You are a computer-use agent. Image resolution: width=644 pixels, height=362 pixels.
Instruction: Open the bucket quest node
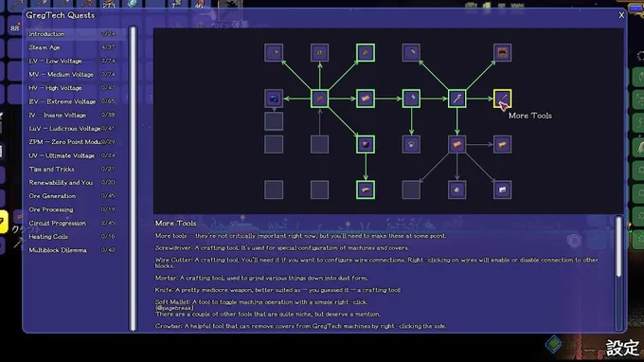[411, 144]
